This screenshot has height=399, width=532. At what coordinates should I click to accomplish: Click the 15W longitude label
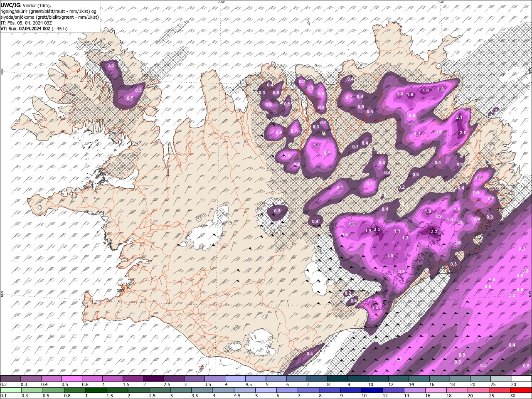tap(440, 2)
